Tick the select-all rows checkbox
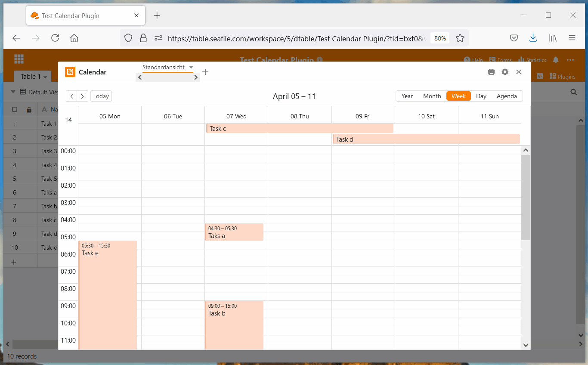 (15, 109)
